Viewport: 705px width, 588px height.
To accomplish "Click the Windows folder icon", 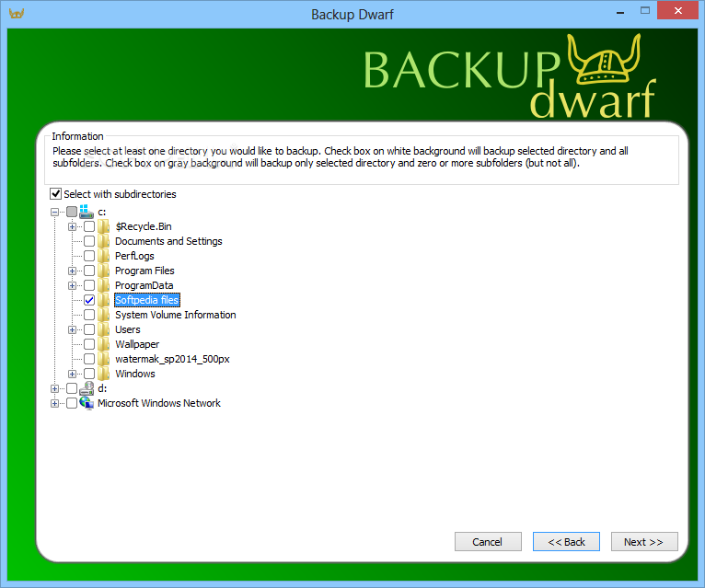I will [x=104, y=374].
